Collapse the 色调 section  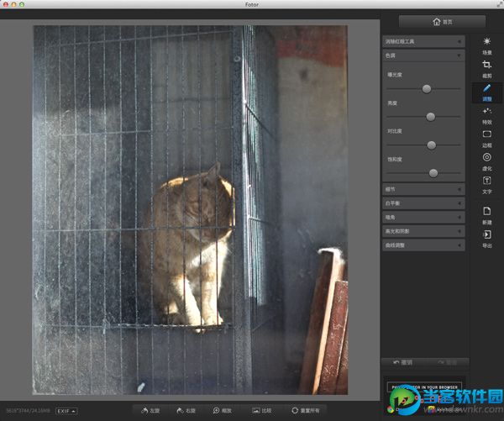pos(423,55)
